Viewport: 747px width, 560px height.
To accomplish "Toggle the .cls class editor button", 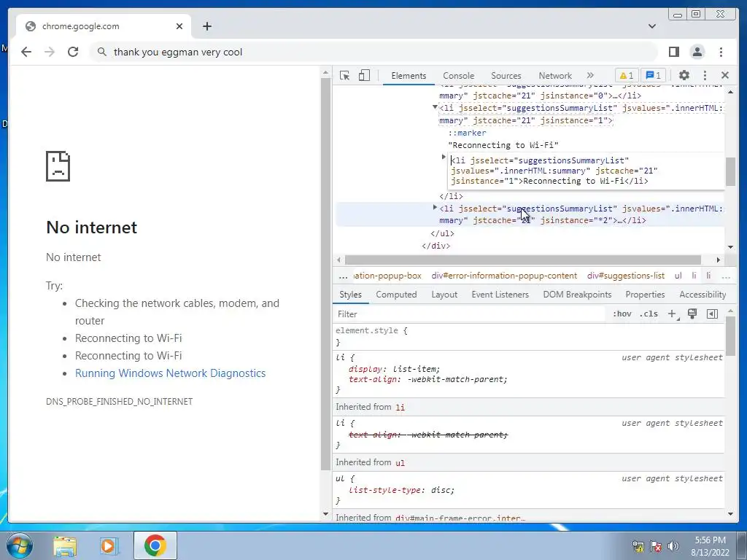I will tap(649, 314).
